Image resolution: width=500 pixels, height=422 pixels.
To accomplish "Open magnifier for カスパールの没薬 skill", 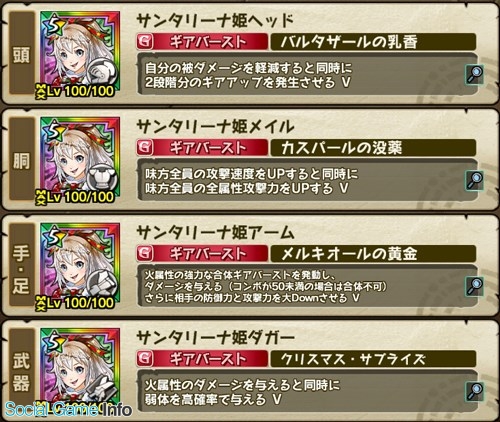I will (x=475, y=180).
